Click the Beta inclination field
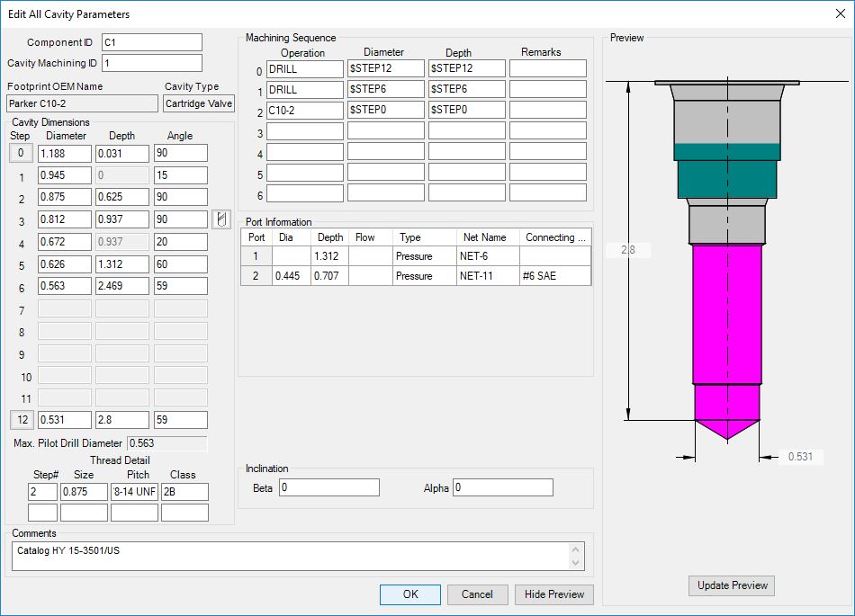The image size is (855, 616). (x=328, y=487)
